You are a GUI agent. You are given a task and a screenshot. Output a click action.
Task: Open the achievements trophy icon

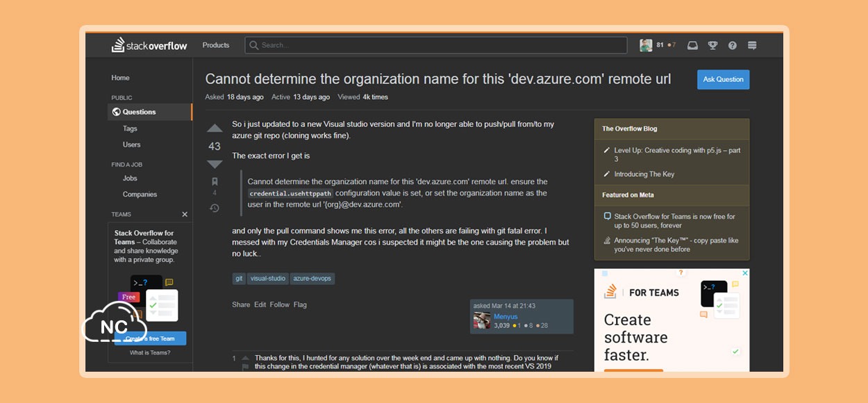[x=712, y=45]
